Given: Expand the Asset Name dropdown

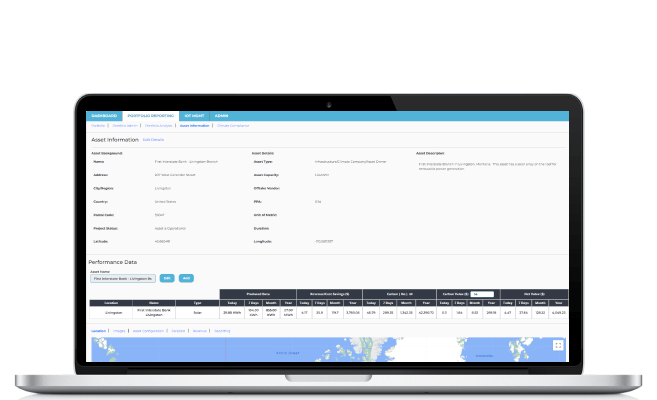Looking at the screenshot, I should (122, 277).
